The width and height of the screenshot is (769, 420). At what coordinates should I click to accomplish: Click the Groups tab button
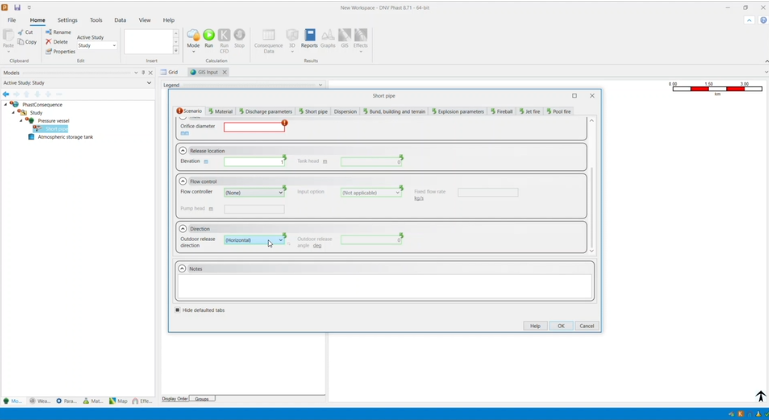click(x=202, y=398)
